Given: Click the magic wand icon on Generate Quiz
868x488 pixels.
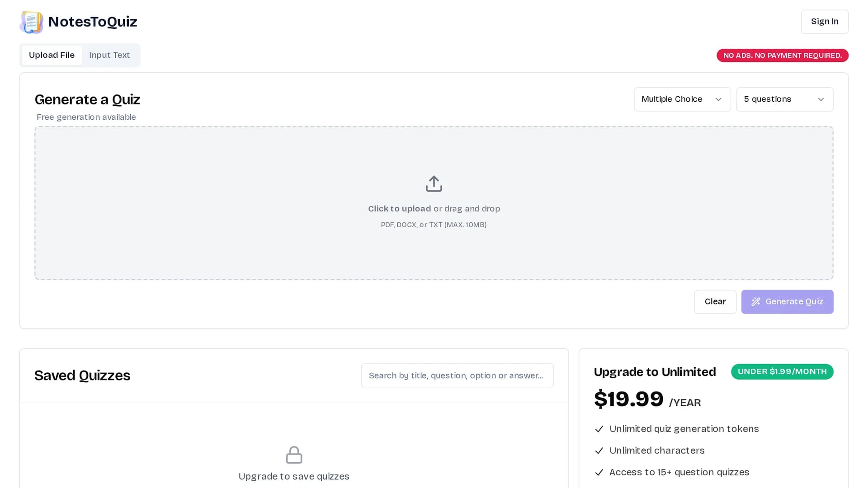Looking at the screenshot, I should tap(756, 302).
